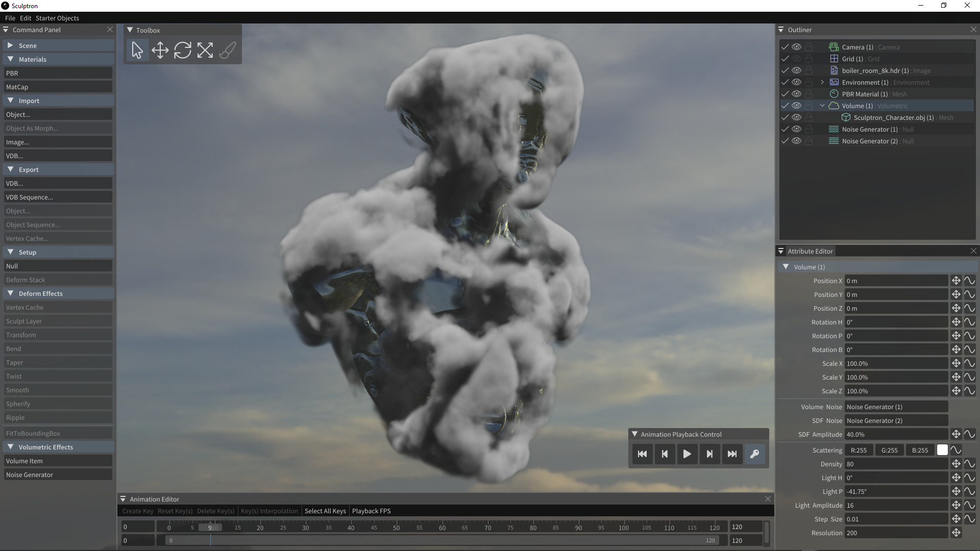
Task: Click the keyframe icon beside Density
Action: 956,464
